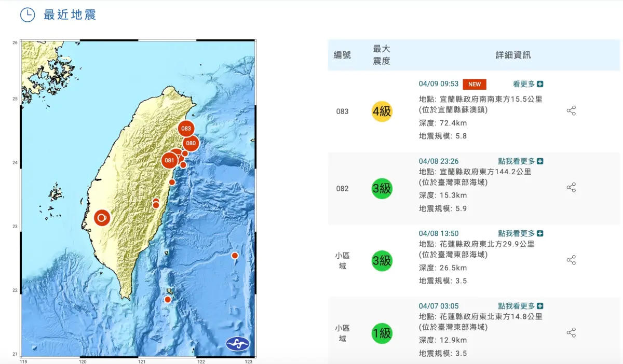Viewport: 623px width, 364px height.
Task: Click the red NEW badge on event 083
Action: (x=475, y=83)
